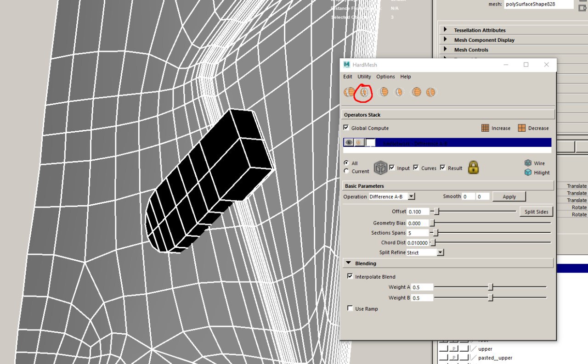Toggle the Input checkbox
Screen dimensions: 588x364
point(392,168)
